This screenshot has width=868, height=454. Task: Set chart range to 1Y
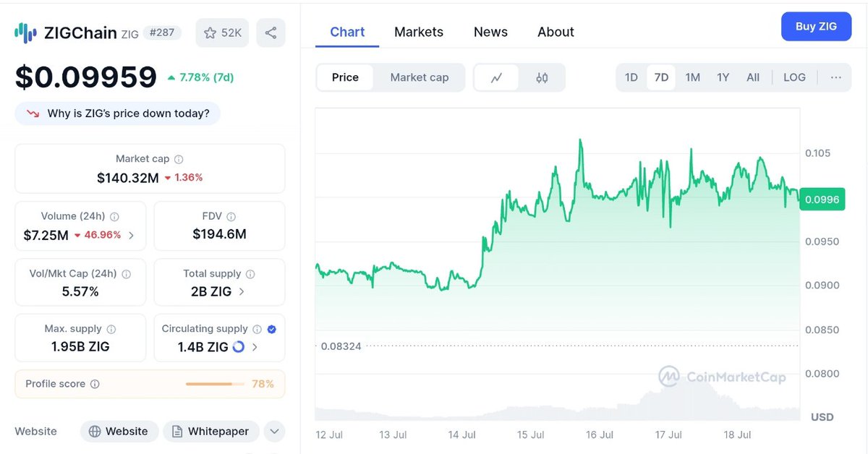pos(723,77)
